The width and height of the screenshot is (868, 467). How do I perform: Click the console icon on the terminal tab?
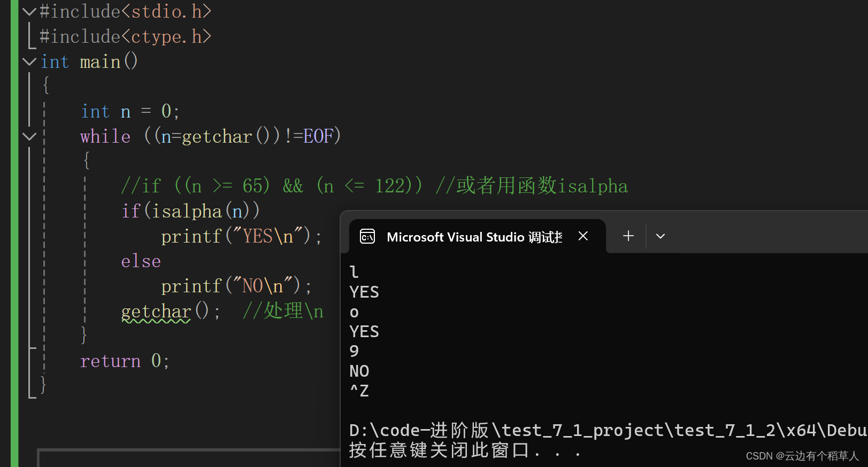[367, 236]
